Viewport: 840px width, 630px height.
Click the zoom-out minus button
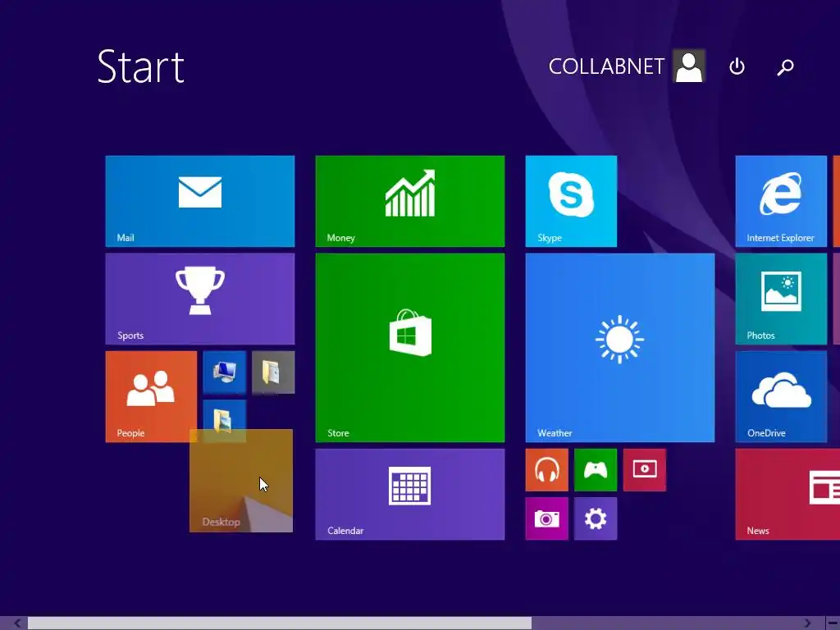coord(833,623)
